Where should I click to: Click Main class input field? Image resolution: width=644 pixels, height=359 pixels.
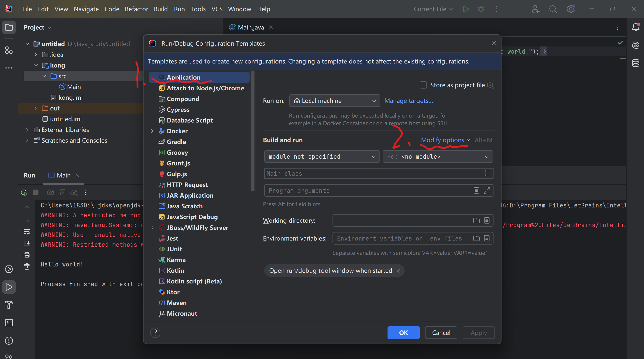click(x=379, y=173)
